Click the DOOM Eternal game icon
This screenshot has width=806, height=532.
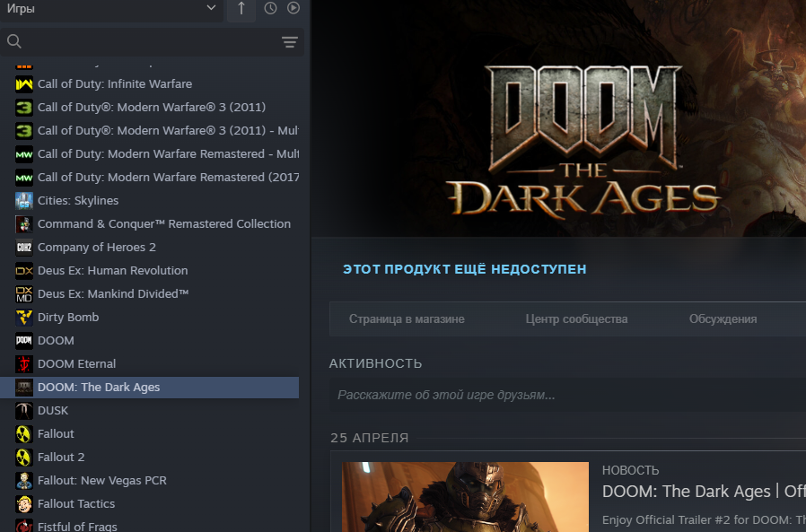pyautogui.click(x=24, y=364)
